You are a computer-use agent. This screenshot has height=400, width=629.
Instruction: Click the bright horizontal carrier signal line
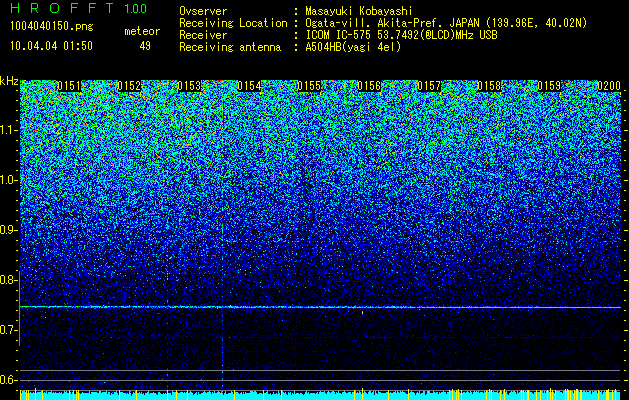(x=320, y=307)
